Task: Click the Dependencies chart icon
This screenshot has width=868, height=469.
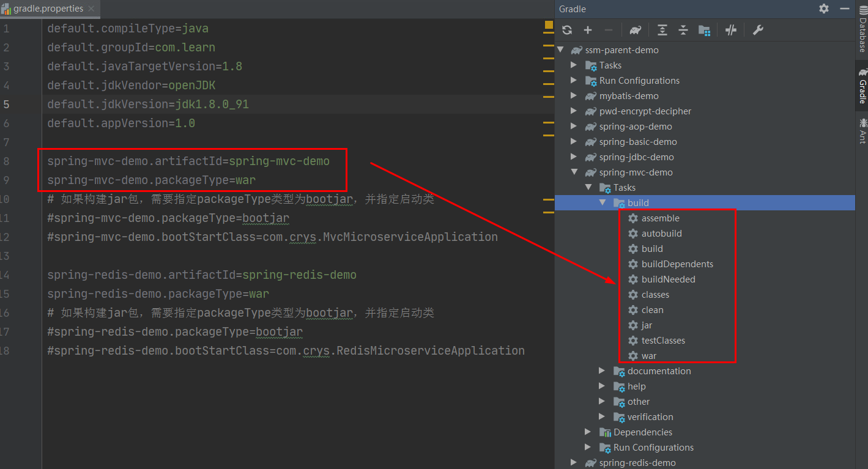Action: click(x=605, y=432)
